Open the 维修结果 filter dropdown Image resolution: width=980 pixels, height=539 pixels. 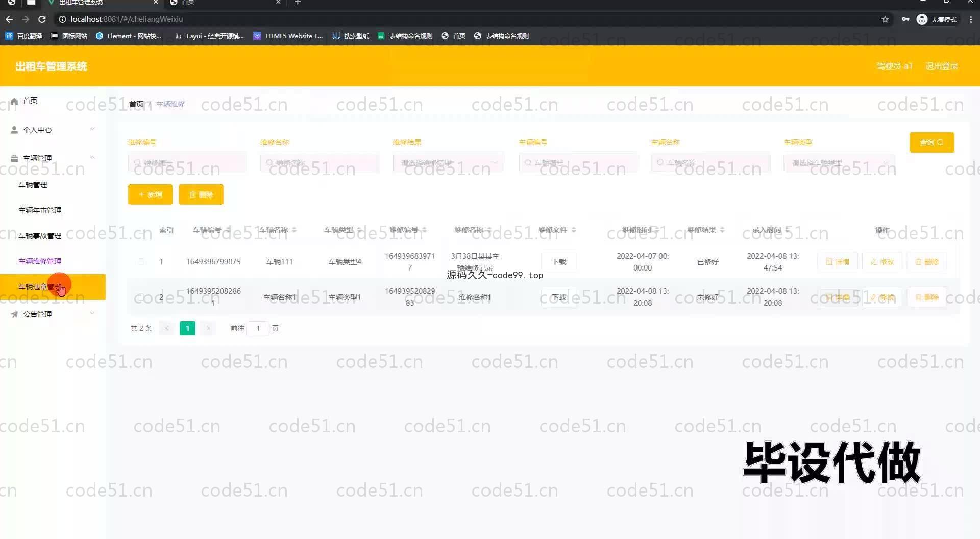pos(448,163)
